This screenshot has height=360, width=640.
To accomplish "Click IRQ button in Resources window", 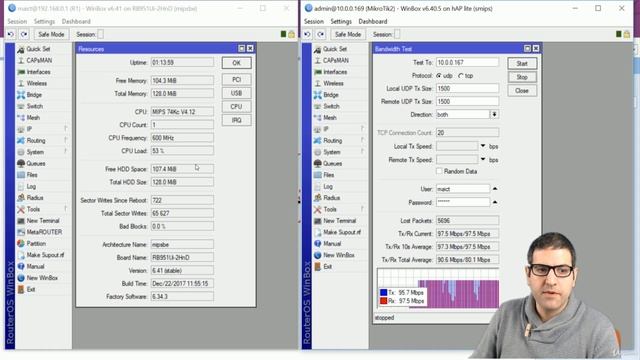I will click(236, 120).
